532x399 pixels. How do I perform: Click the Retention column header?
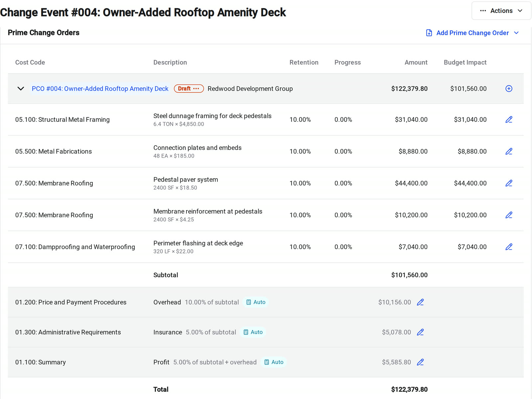click(x=304, y=63)
